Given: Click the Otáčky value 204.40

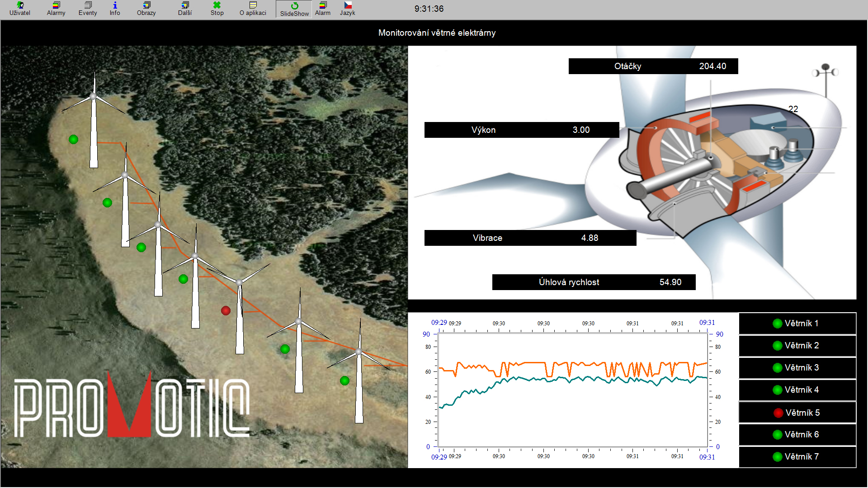Looking at the screenshot, I should [x=712, y=66].
